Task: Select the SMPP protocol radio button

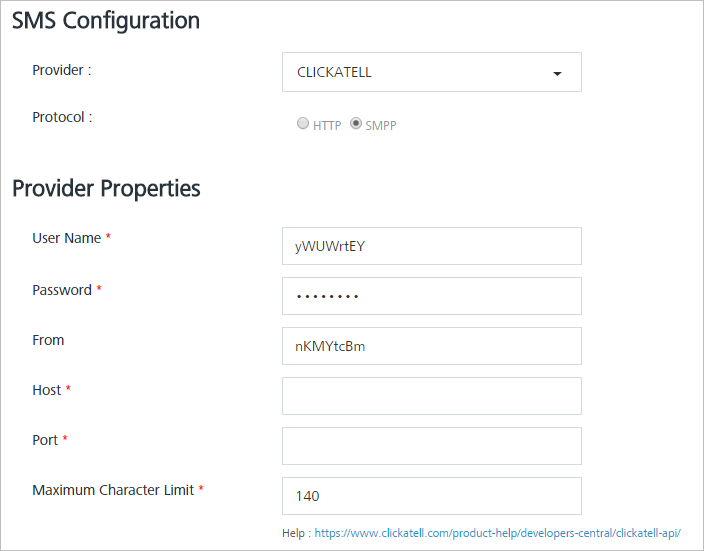Action: (356, 123)
